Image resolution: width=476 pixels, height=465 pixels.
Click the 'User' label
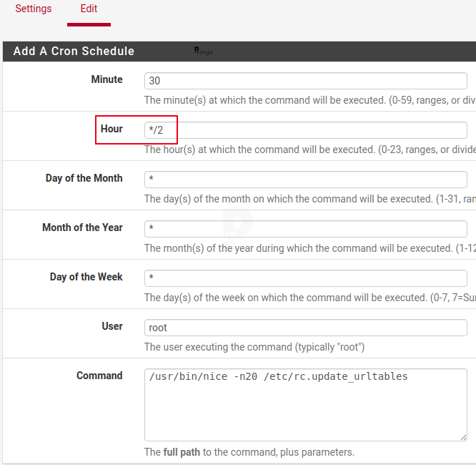[x=112, y=326]
